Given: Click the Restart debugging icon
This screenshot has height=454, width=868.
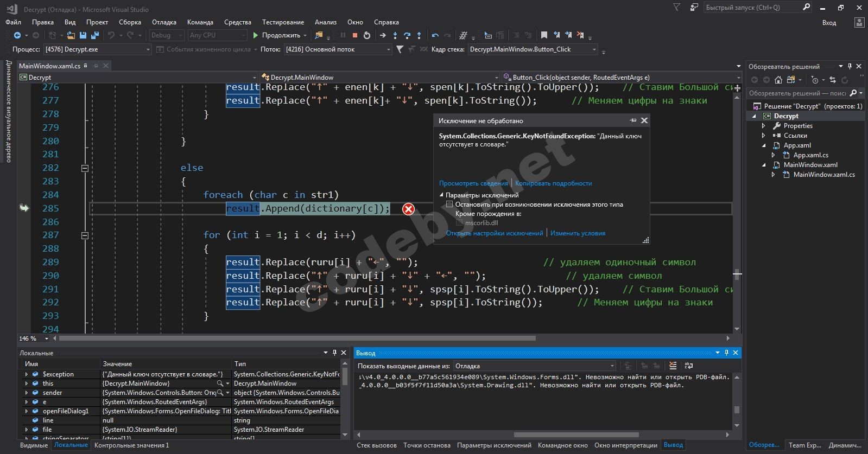Looking at the screenshot, I should point(367,35).
